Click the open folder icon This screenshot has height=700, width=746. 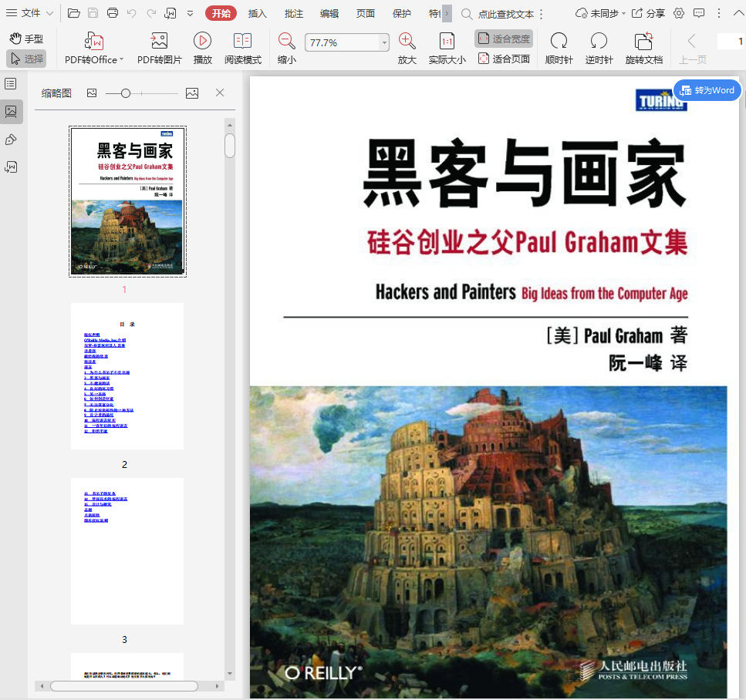74,13
